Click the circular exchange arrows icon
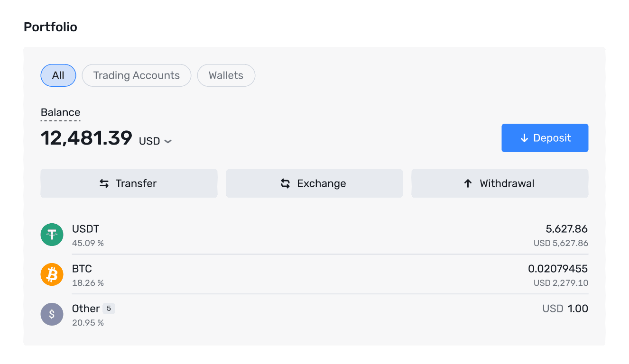This screenshot has width=629, height=364. [x=286, y=183]
